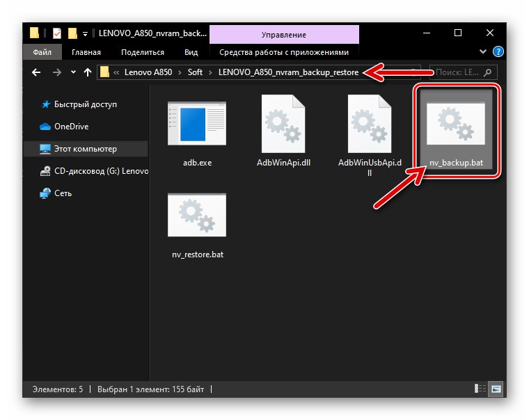Click the CD drive (G:) icon
529x420 pixels.
pyautogui.click(x=45, y=171)
